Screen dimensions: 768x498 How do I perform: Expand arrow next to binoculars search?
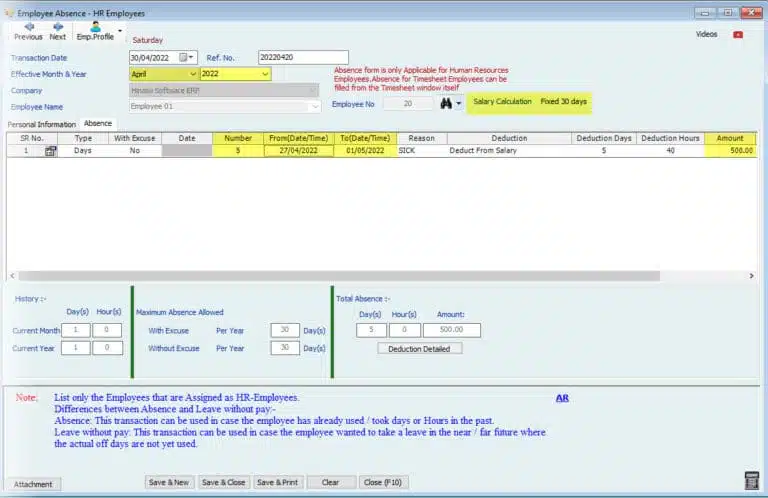tap(459, 103)
